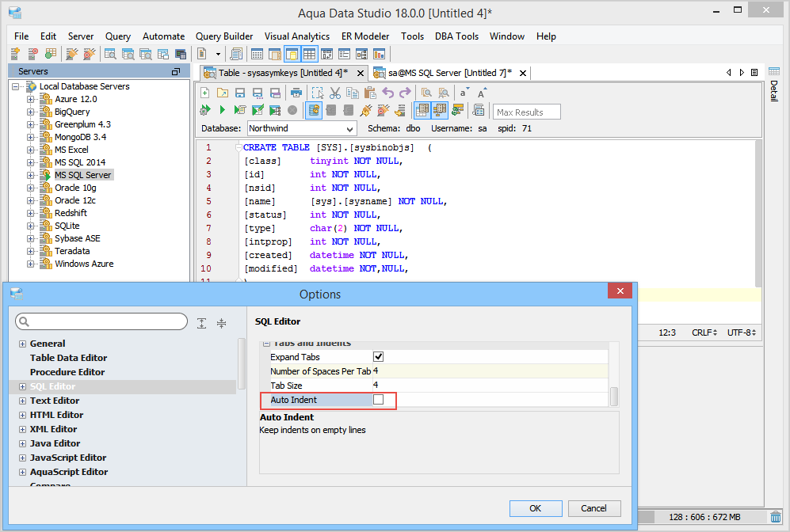Collapse the Local Database Servers node
Screen dimensions: 790x532
[16, 86]
